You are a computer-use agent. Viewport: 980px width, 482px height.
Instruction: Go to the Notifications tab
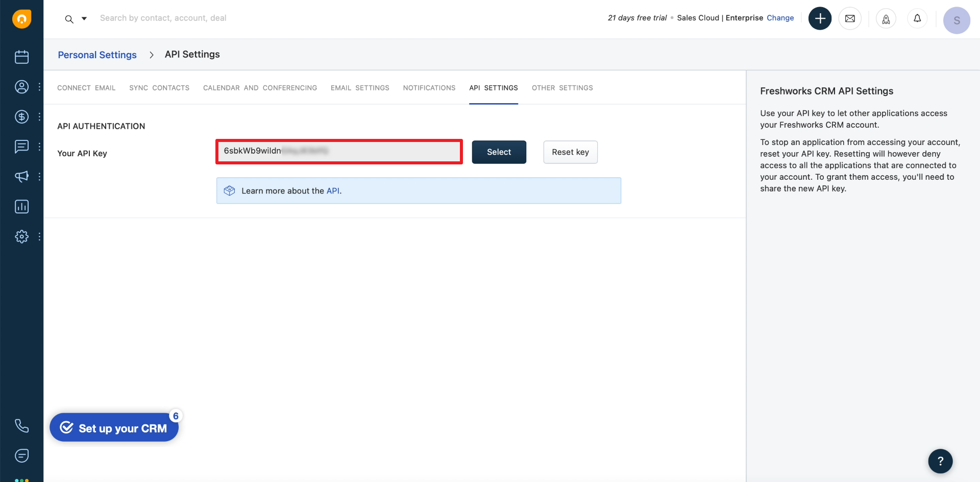[429, 88]
